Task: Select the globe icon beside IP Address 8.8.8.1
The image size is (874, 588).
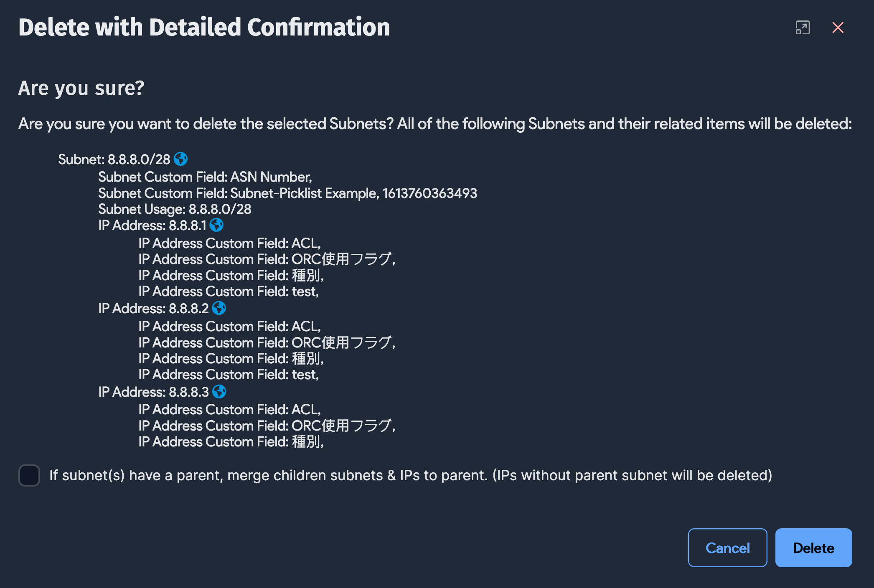Action: 217,225
